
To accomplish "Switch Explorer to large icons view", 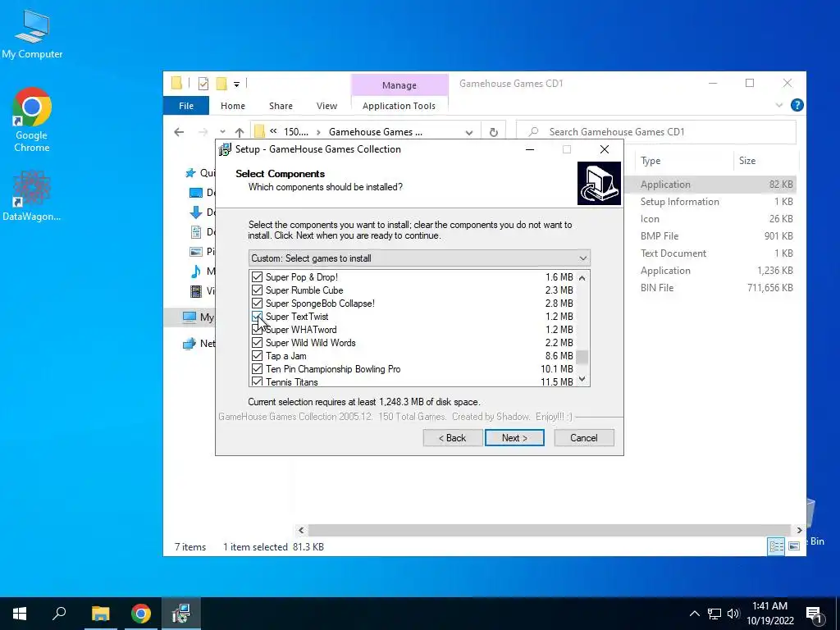I will [x=794, y=546].
